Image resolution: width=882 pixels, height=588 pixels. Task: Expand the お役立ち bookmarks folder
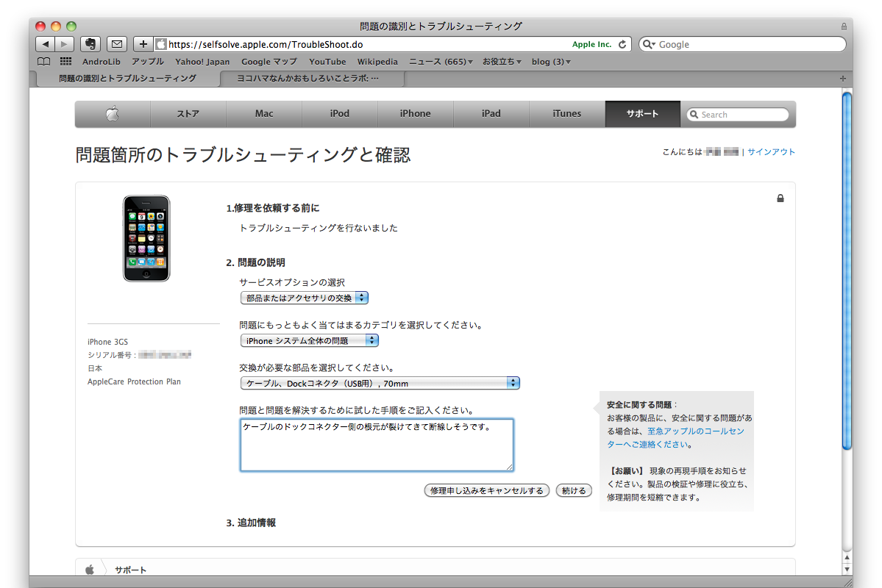(502, 62)
